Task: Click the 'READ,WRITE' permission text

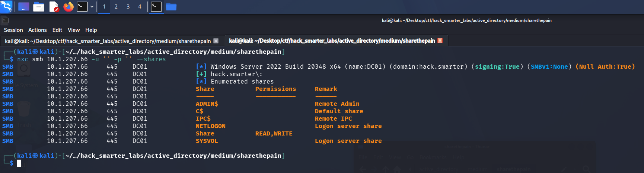Action: (274, 134)
